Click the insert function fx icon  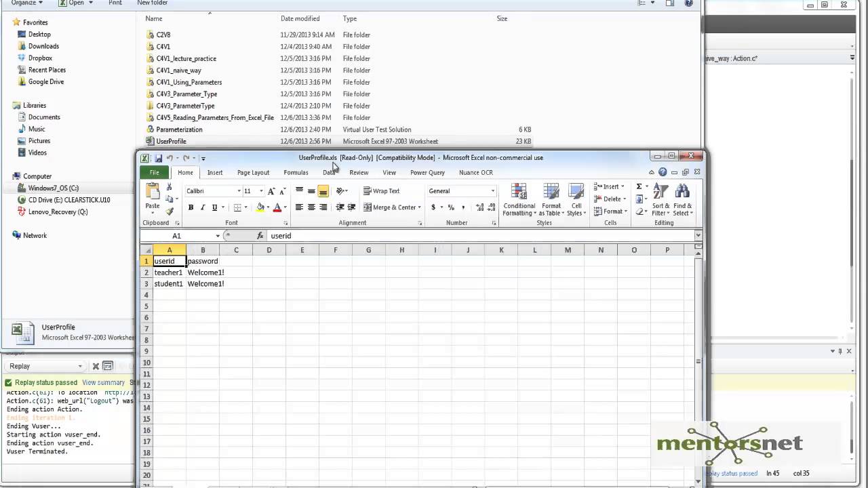(260, 236)
